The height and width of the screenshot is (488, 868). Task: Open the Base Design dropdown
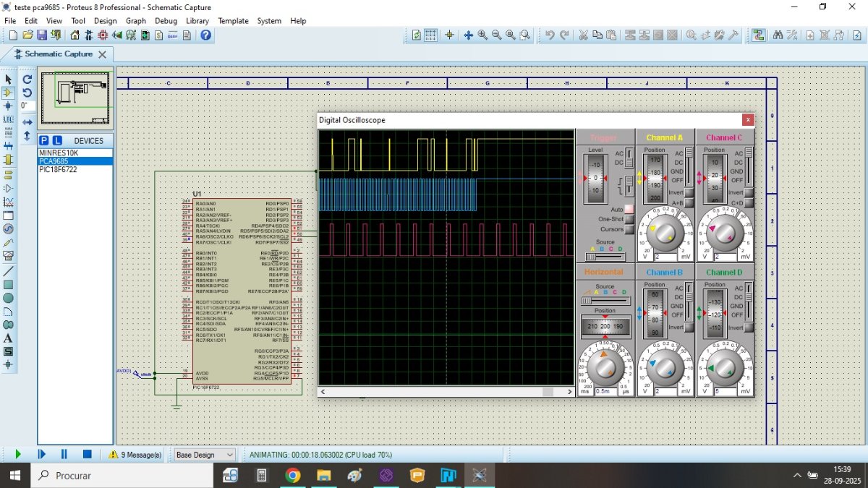[x=205, y=455]
